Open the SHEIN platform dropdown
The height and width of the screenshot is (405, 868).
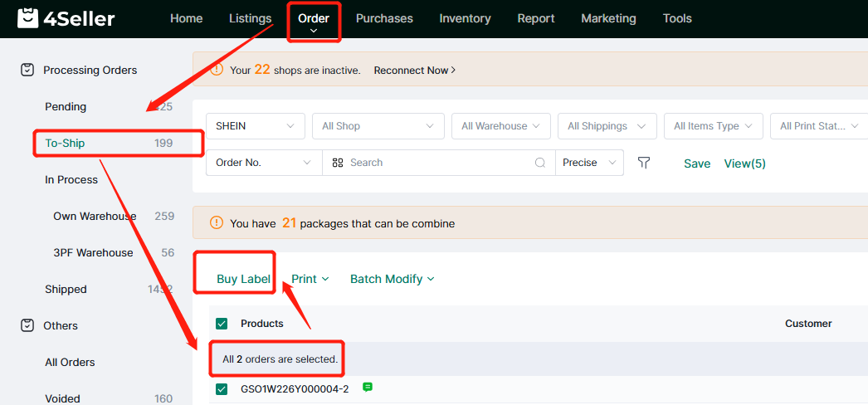tap(255, 126)
